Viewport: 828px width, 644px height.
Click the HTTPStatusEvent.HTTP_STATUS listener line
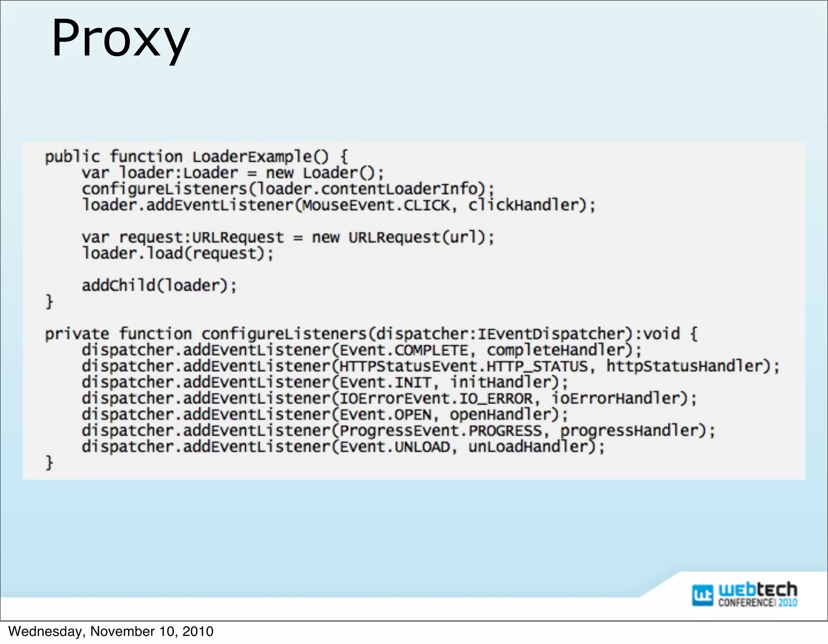coord(431,366)
